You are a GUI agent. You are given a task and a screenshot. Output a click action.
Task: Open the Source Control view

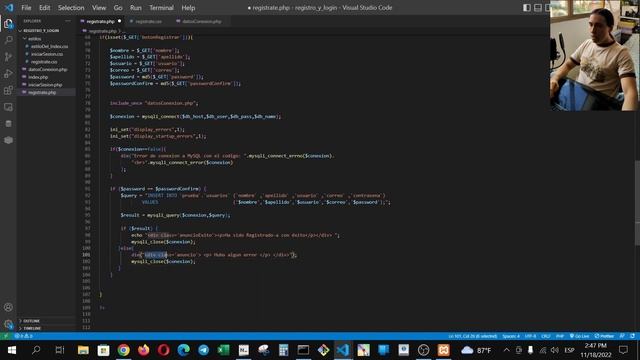(x=8, y=57)
